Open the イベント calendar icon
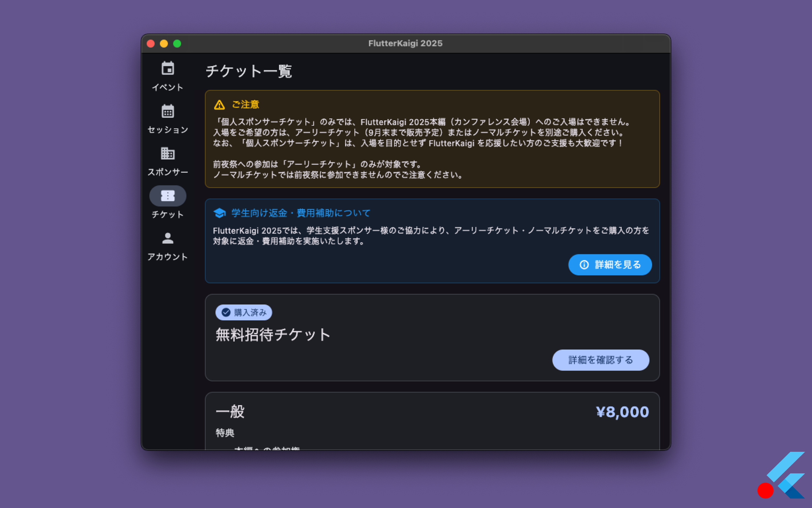 [168, 69]
